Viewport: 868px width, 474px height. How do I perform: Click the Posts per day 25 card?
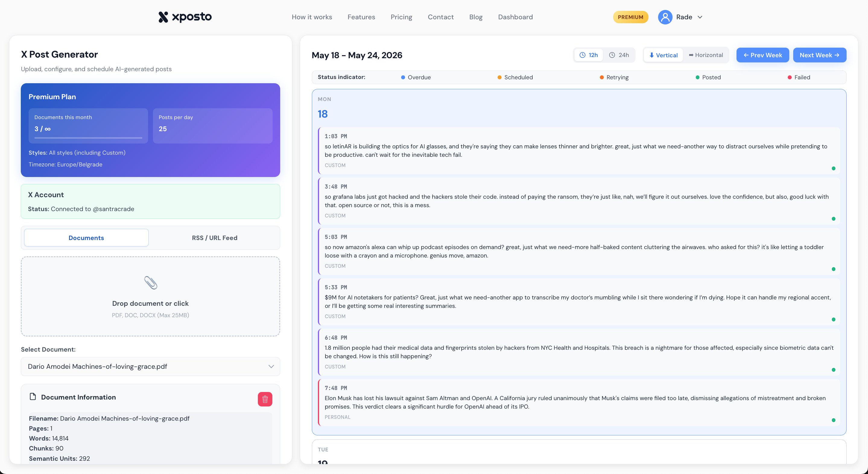point(213,126)
